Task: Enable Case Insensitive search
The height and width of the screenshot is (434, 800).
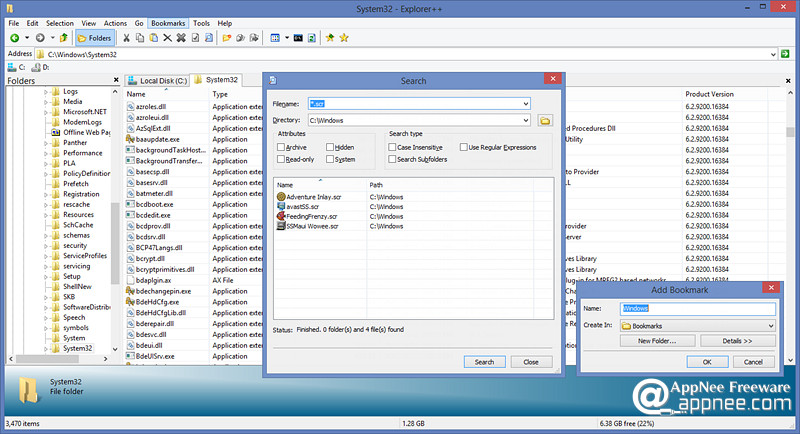Action: tap(392, 147)
